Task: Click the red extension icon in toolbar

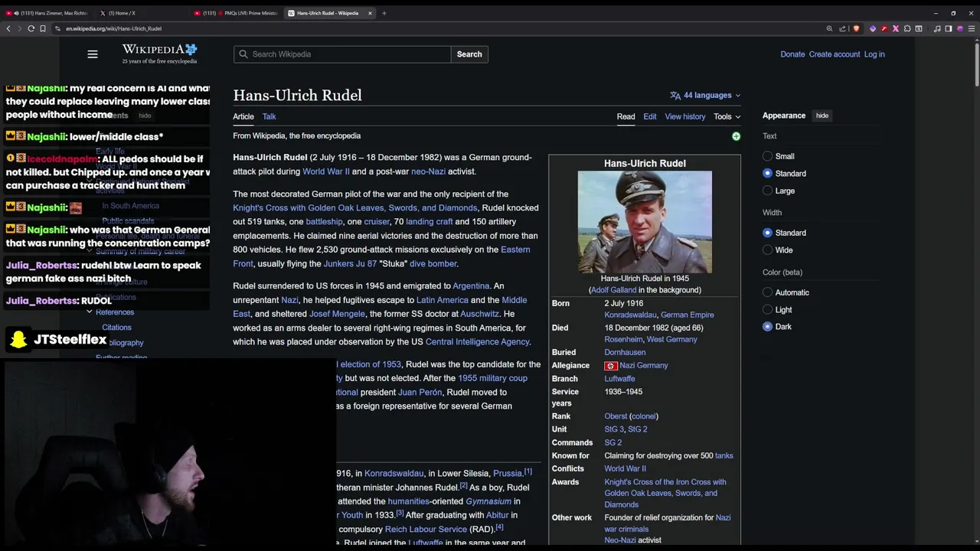Action: click(x=884, y=28)
